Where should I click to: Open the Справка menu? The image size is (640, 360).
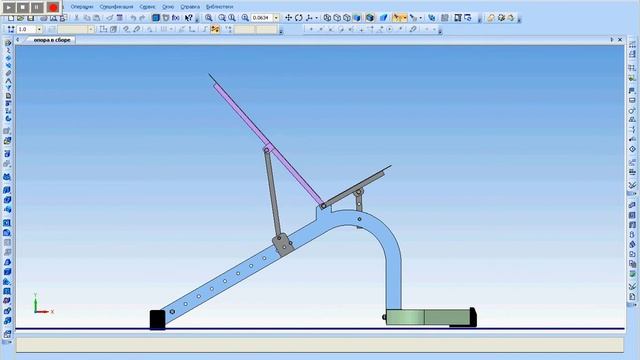click(190, 7)
